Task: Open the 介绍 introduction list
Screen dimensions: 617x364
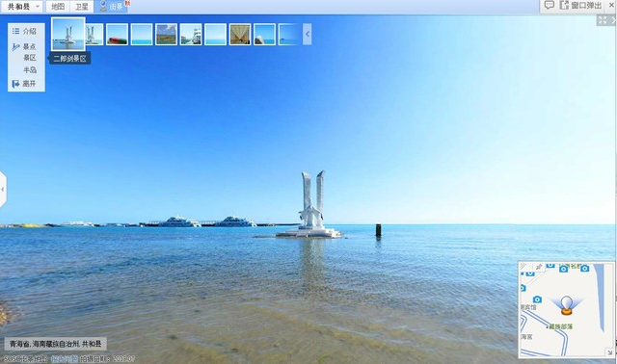Action: point(24,31)
